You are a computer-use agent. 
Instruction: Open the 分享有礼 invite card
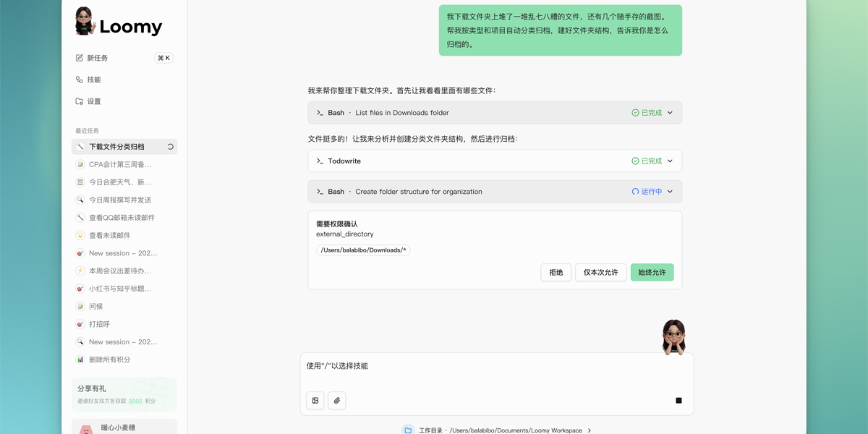pyautogui.click(x=124, y=394)
